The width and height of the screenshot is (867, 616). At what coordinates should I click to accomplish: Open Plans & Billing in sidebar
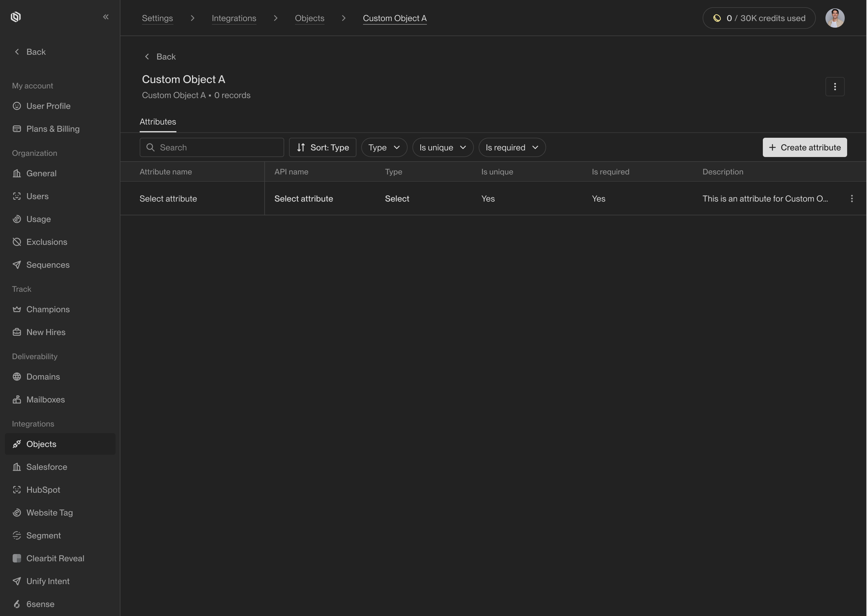coord(53,129)
